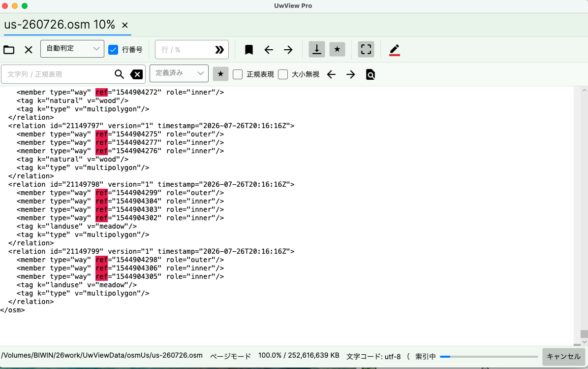Toggle tail-follow download arrow button
The height and width of the screenshot is (369, 588).
317,49
